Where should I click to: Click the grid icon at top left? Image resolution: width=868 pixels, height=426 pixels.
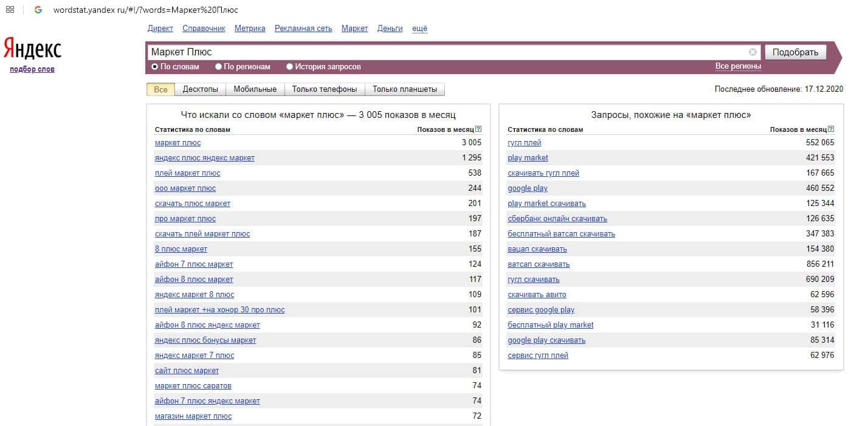(10, 10)
